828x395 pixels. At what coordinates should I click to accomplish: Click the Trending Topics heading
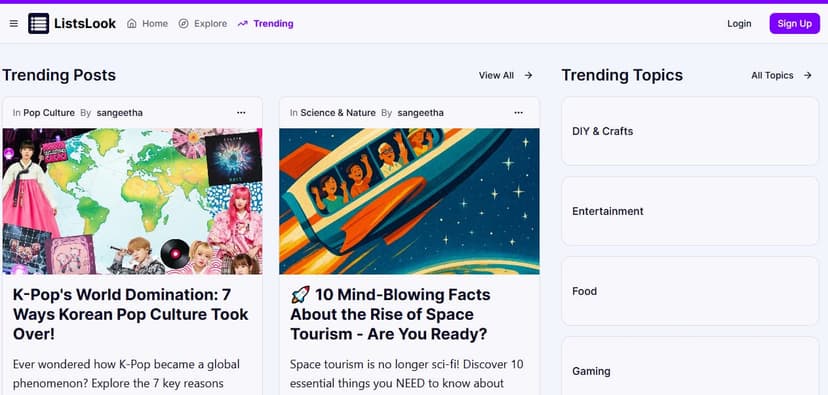pos(622,76)
